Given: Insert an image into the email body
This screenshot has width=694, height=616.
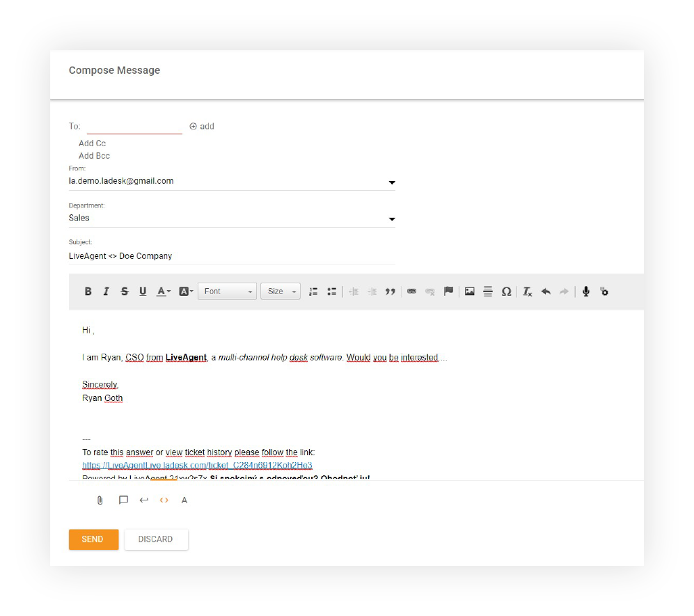Looking at the screenshot, I should [x=469, y=291].
